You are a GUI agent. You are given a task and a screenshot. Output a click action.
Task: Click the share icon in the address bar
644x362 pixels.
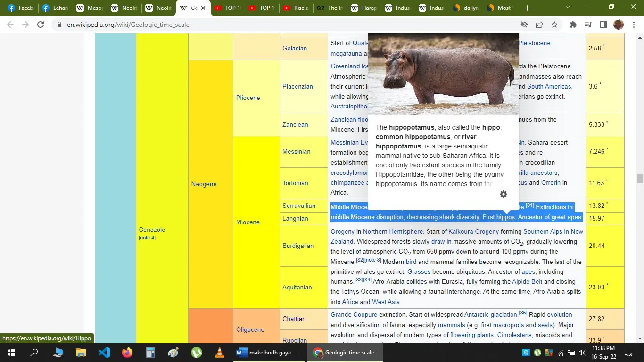coord(539,25)
